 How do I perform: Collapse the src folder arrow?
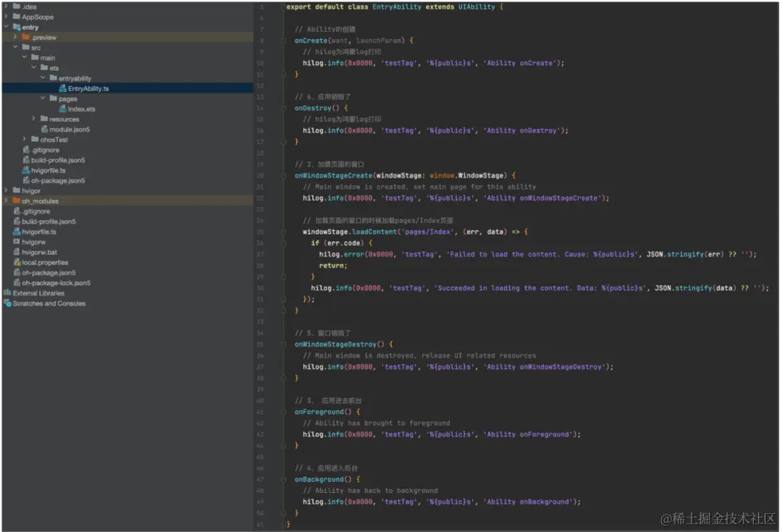pos(15,47)
